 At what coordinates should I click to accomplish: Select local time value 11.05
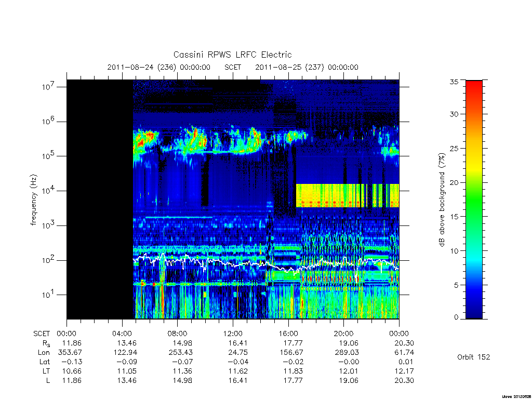(127, 371)
